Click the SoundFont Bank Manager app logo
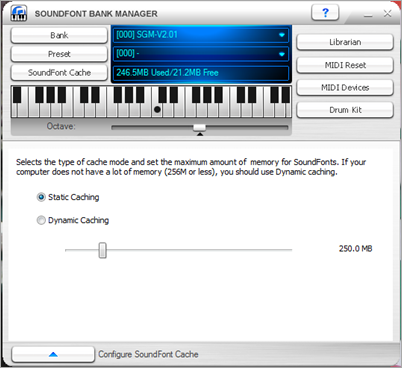The image size is (402, 368). 19,13
